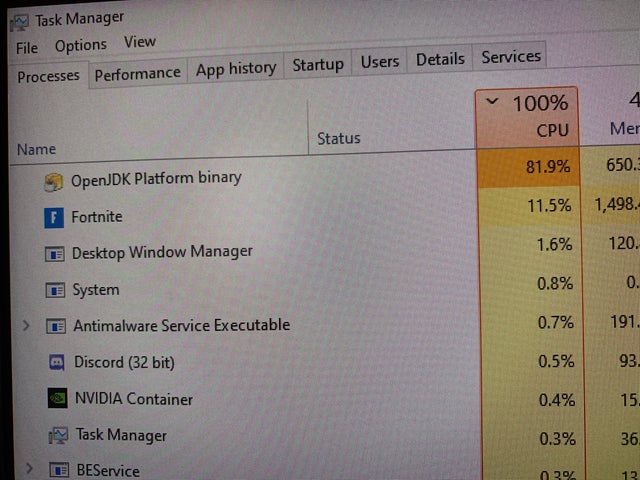Sort by the CPU column header
The height and width of the screenshot is (480, 640).
[x=527, y=117]
